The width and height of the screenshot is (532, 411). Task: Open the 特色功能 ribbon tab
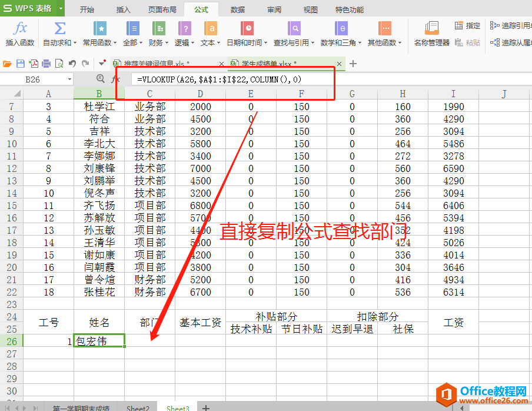coord(350,9)
